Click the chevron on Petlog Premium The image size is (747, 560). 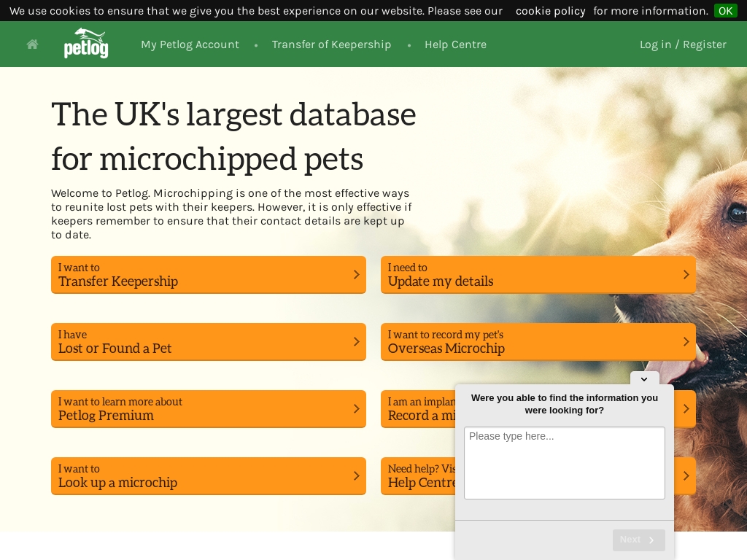(x=356, y=408)
